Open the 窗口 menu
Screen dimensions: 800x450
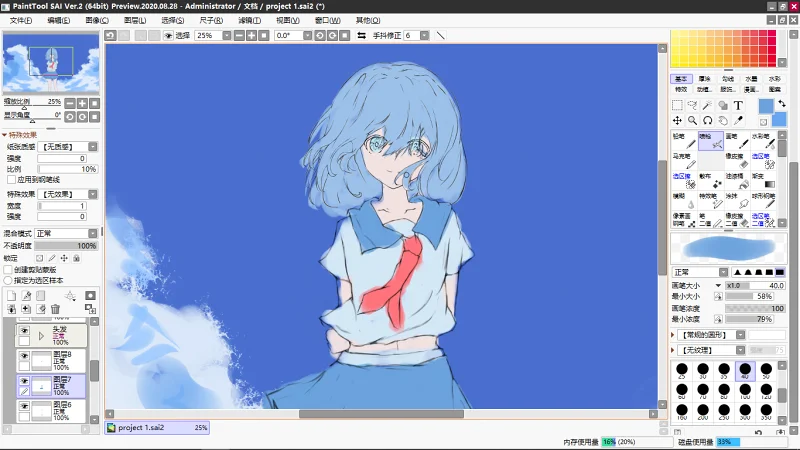tap(328, 20)
